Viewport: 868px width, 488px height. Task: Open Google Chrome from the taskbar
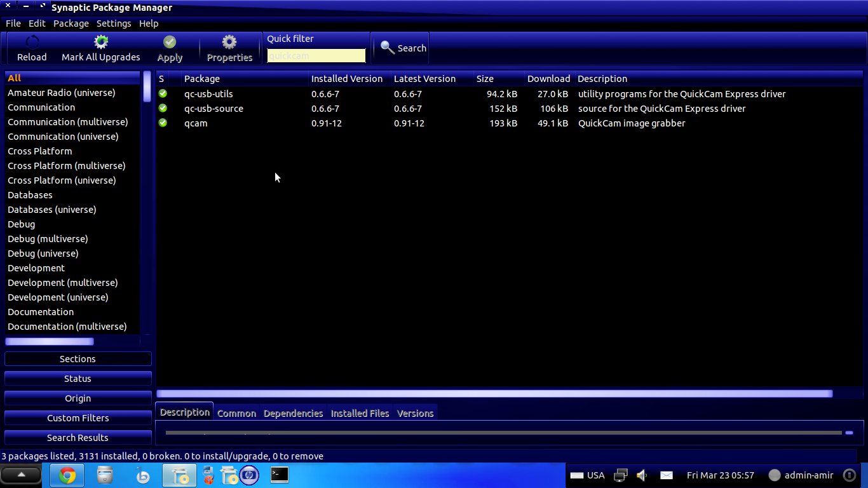click(67, 475)
